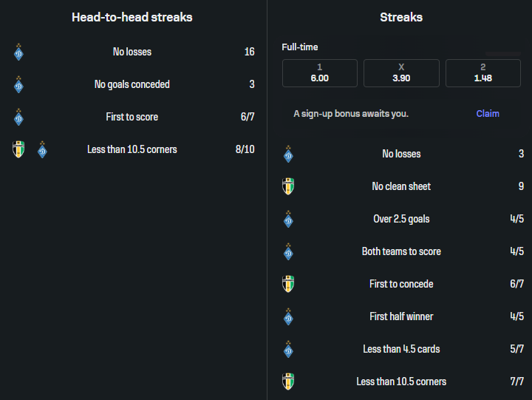Click shield crest beside First to concede

(288, 284)
